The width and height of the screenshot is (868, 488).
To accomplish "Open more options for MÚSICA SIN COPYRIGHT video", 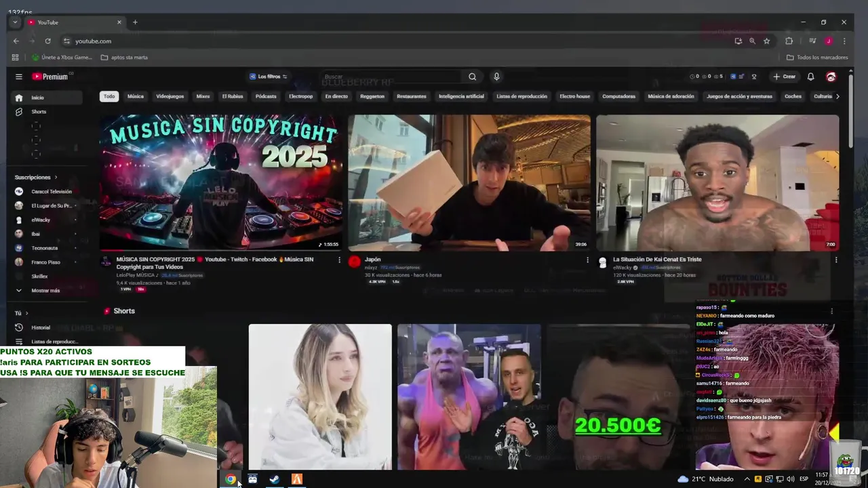I will coord(340,260).
